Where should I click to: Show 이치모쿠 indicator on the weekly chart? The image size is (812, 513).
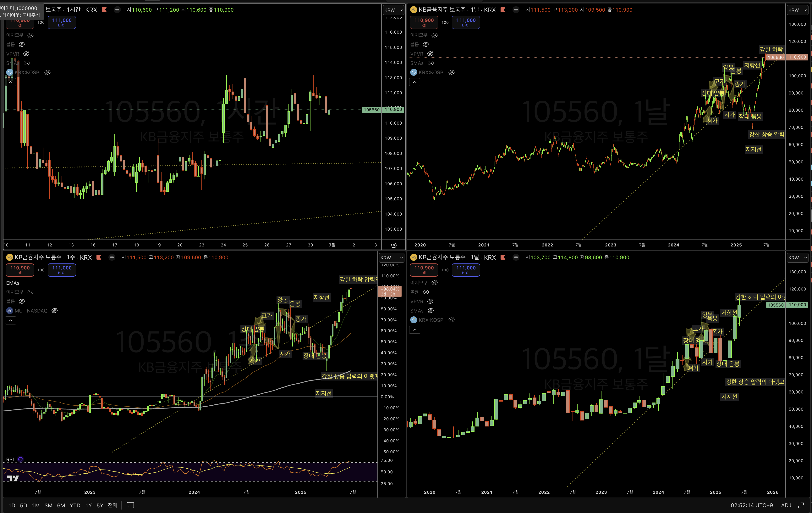click(x=30, y=292)
